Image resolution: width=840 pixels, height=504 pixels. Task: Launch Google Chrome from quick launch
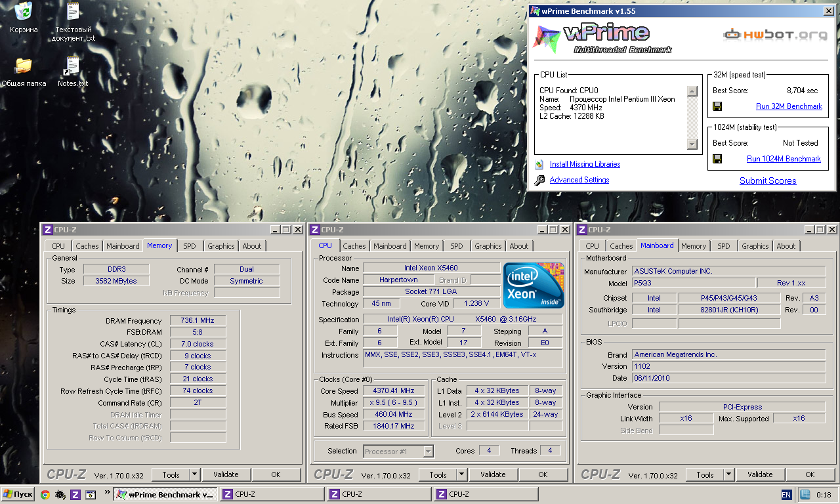[x=45, y=495]
